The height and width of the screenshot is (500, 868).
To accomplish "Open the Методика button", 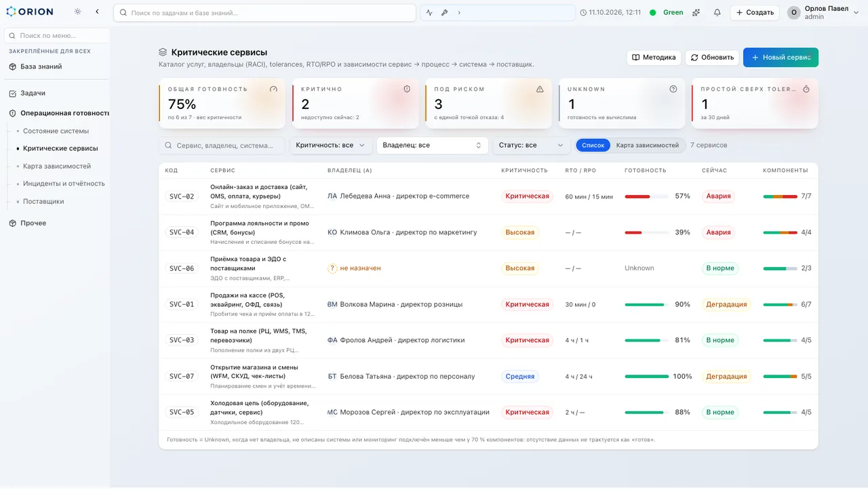I will tap(654, 58).
